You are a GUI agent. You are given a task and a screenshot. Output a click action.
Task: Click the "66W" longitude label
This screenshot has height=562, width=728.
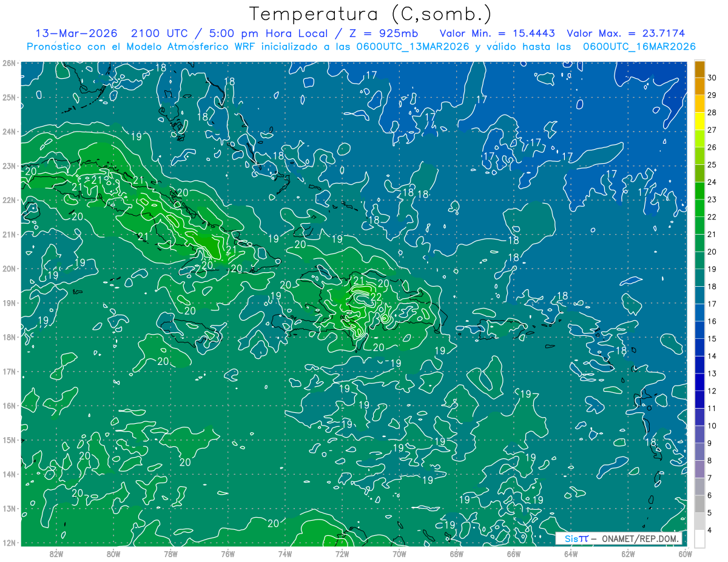[513, 554]
